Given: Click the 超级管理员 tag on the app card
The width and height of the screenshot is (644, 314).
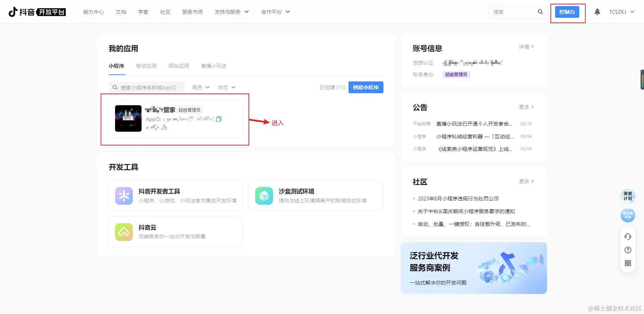Looking at the screenshot, I should [x=190, y=110].
